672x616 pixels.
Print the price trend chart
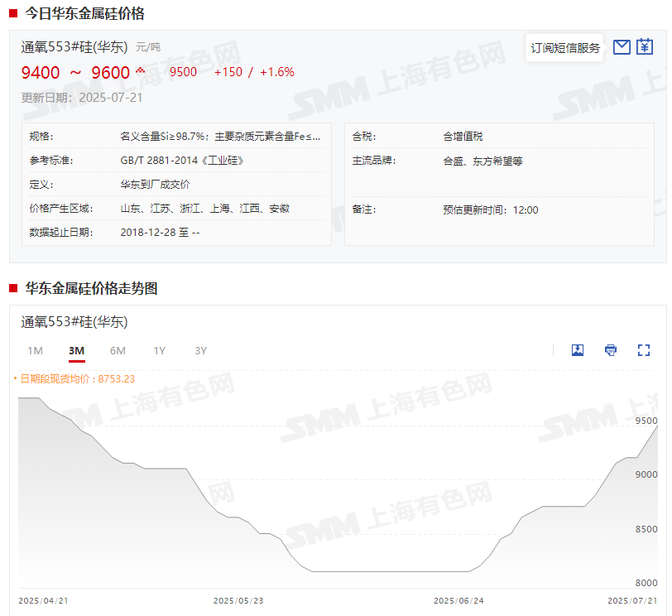tap(611, 350)
